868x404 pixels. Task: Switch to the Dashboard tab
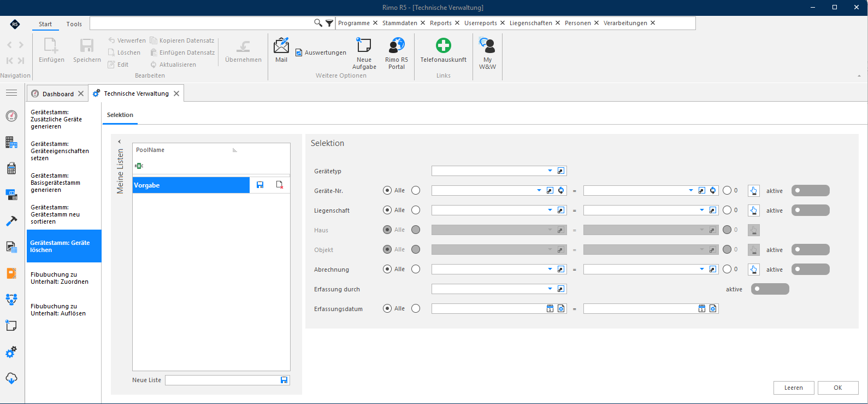pyautogui.click(x=58, y=94)
